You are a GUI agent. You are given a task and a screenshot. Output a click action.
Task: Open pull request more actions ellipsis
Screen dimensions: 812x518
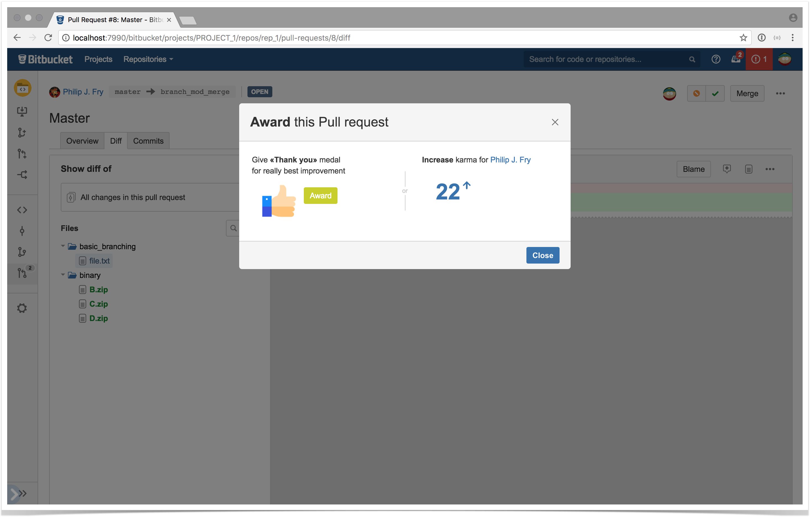[780, 93]
